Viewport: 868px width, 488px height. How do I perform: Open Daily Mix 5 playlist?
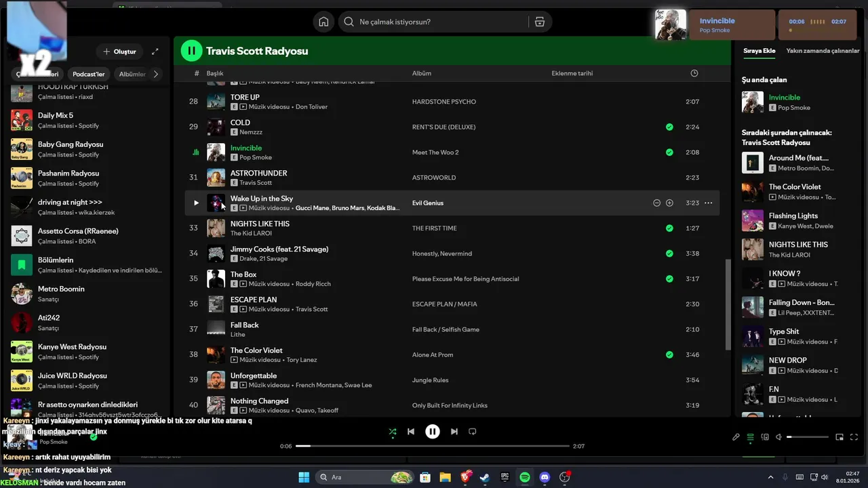(x=87, y=120)
